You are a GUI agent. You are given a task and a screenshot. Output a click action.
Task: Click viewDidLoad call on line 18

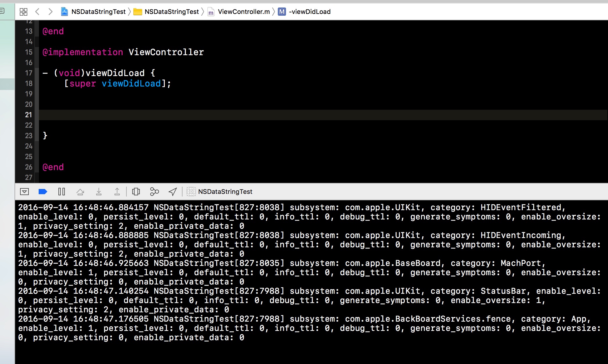point(131,84)
